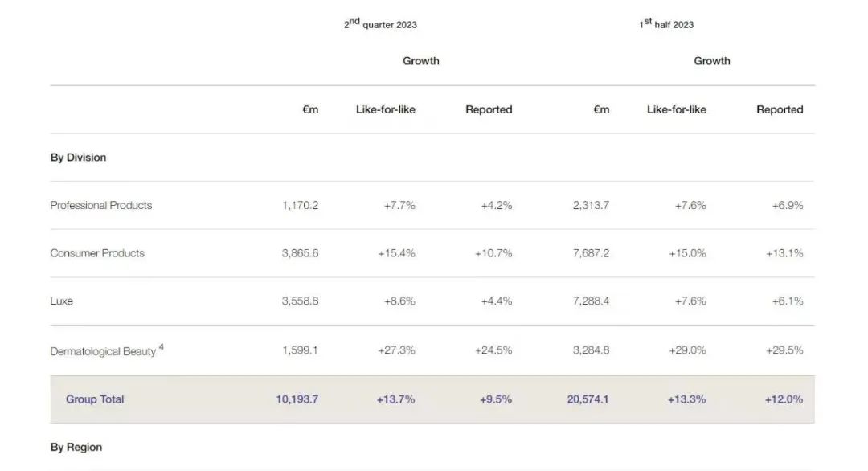Click the Luxe division label
This screenshot has height=471, width=868.
61,301
